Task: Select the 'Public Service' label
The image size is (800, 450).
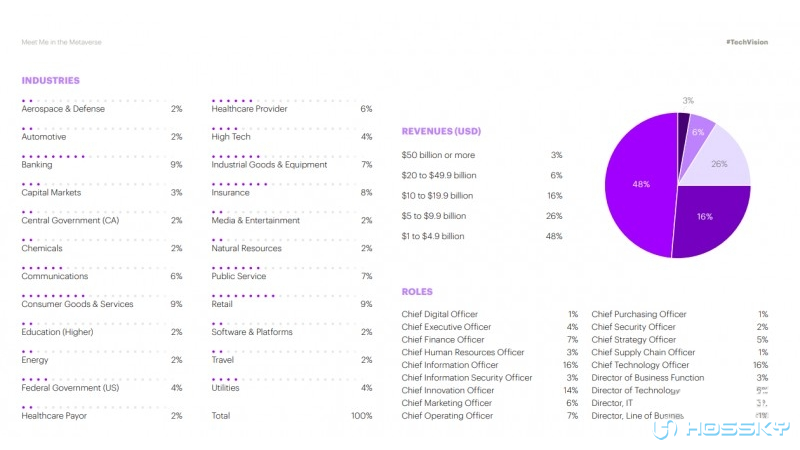Action: tap(239, 276)
